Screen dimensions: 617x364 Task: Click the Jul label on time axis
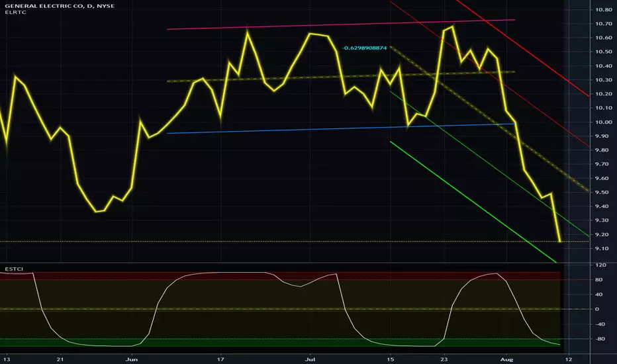pyautogui.click(x=310, y=359)
